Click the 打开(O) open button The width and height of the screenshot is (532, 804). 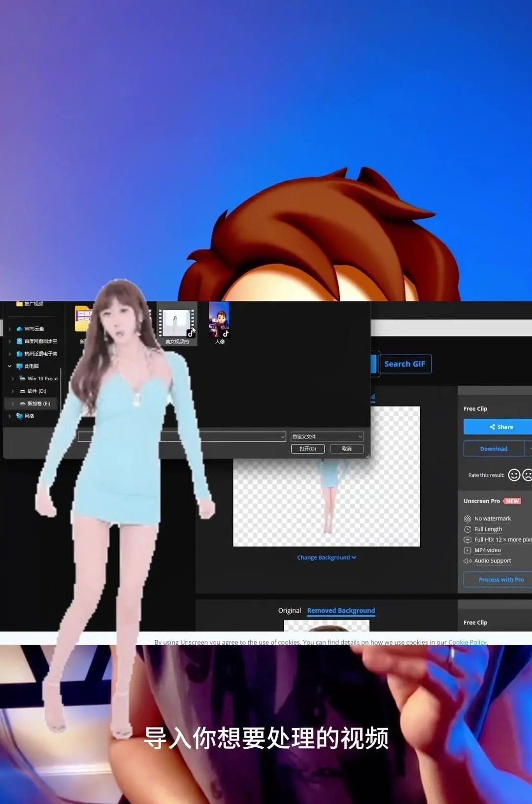307,449
